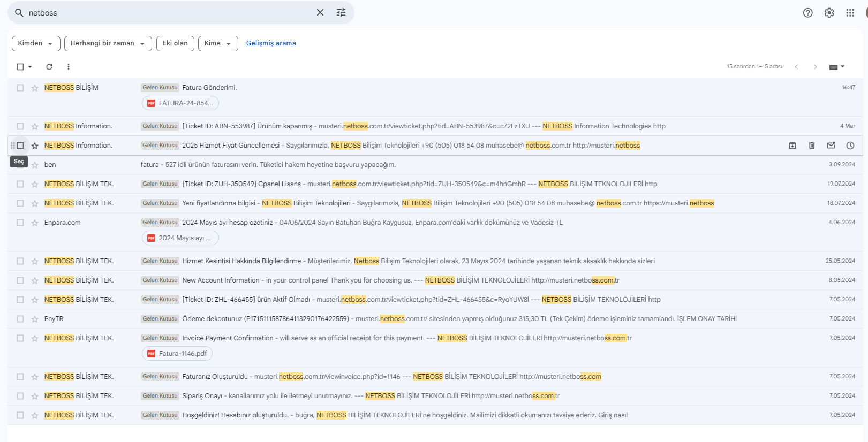Go to the newer results page arrow
The width and height of the screenshot is (868, 442).
[796, 67]
